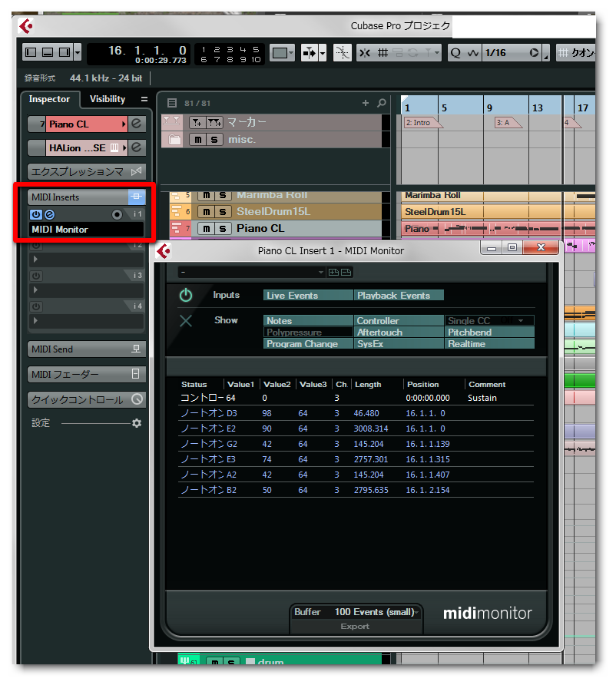Edit channel settings for Piano CL in Inspector
The height and width of the screenshot is (685, 616).
(x=136, y=124)
